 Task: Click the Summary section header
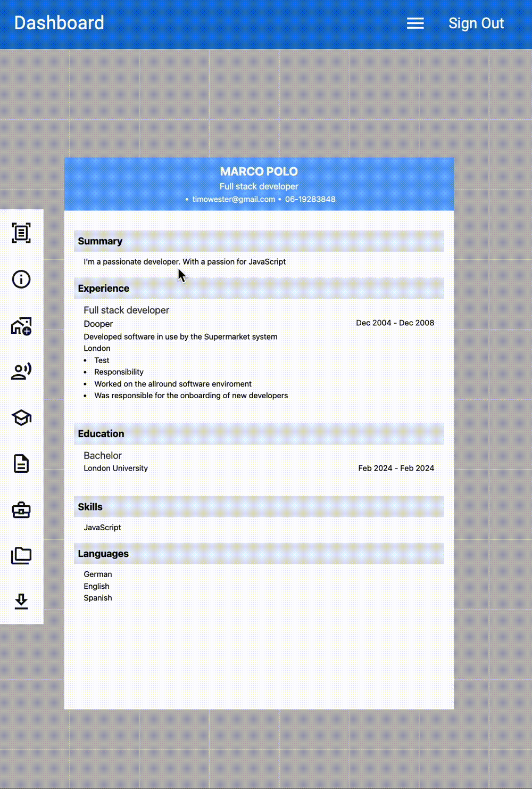[259, 241]
